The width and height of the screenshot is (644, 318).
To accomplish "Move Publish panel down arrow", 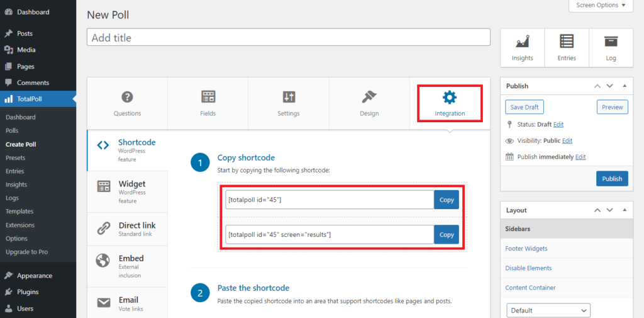I will click(610, 86).
